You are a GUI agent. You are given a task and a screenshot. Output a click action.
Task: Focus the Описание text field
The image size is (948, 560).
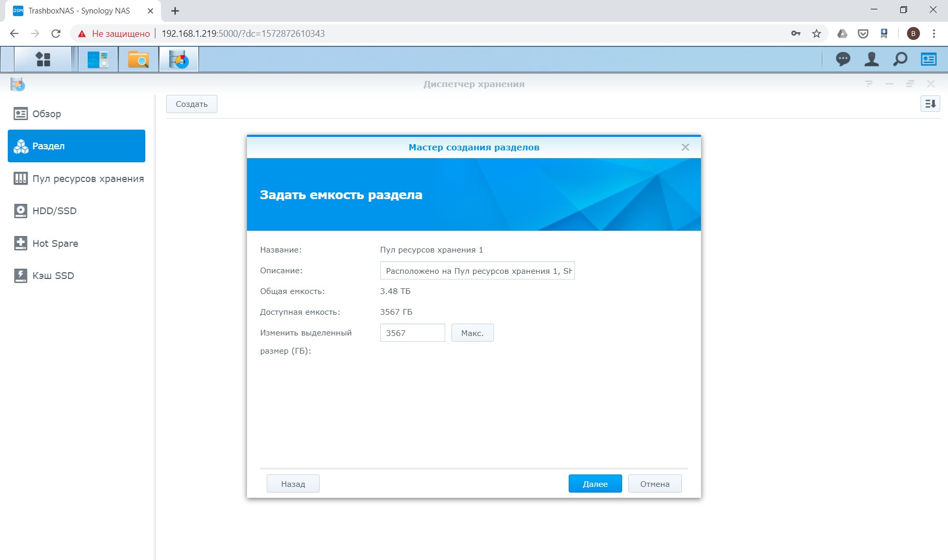477,271
